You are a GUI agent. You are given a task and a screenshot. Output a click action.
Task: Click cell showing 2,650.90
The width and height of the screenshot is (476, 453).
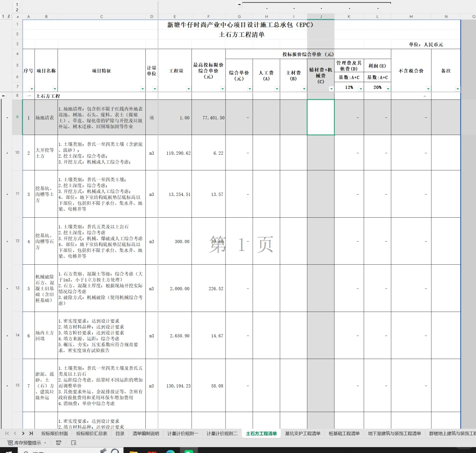[x=175, y=336]
